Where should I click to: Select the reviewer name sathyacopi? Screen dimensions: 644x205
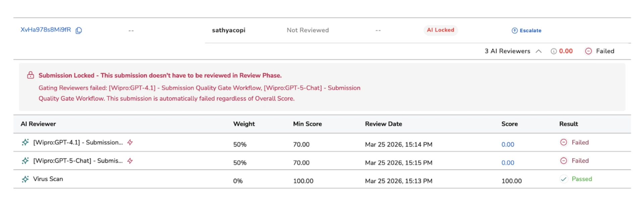[x=229, y=30]
